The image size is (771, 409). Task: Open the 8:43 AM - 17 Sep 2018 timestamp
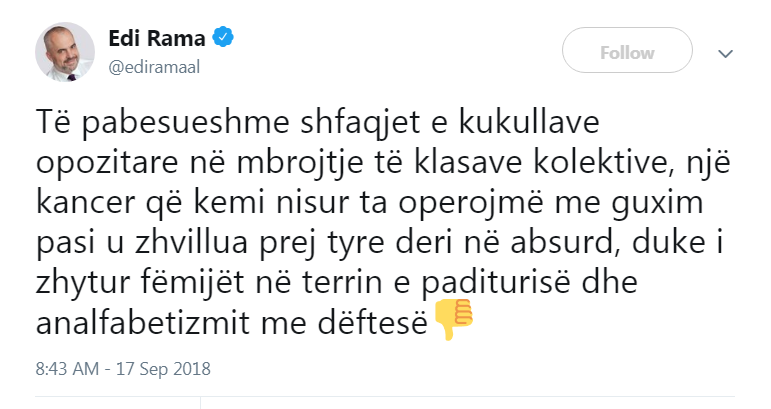tap(122, 368)
